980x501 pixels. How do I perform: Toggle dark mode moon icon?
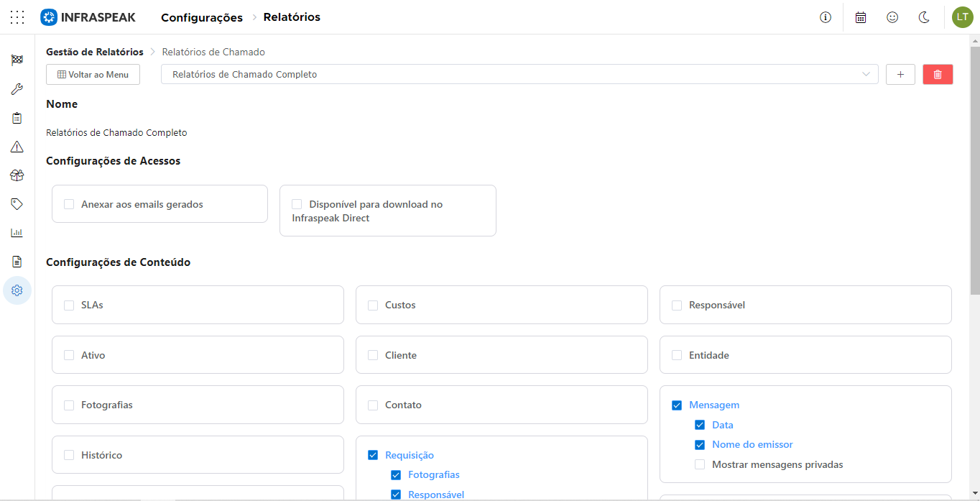925,17
